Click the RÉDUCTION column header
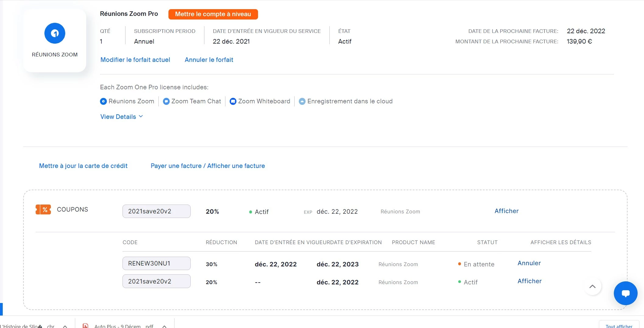Screen dimensions: 644x328 pos(221,242)
